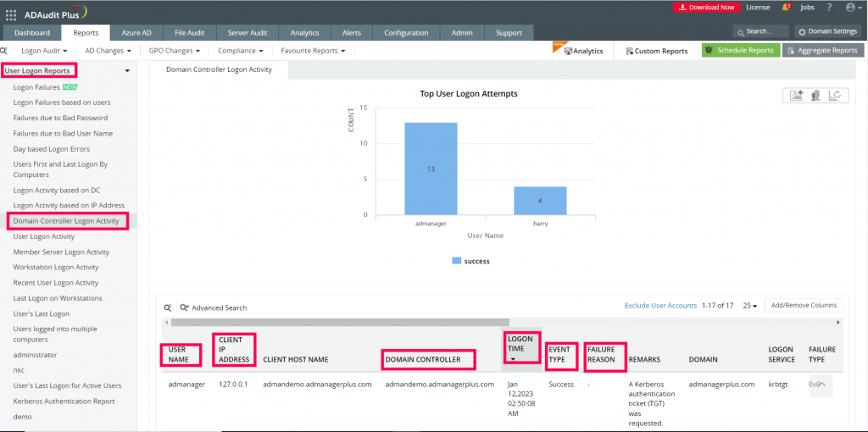868x432 pixels.
Task: Open Logon Activity based on IP Address
Action: point(69,205)
